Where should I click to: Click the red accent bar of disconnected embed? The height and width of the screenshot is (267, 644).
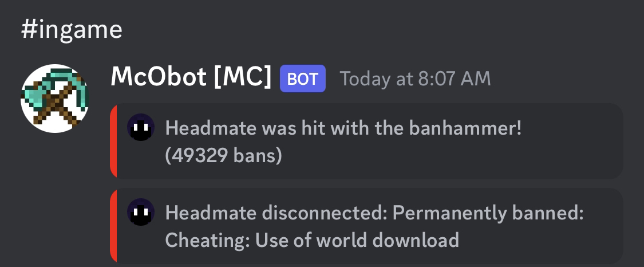pos(113,226)
